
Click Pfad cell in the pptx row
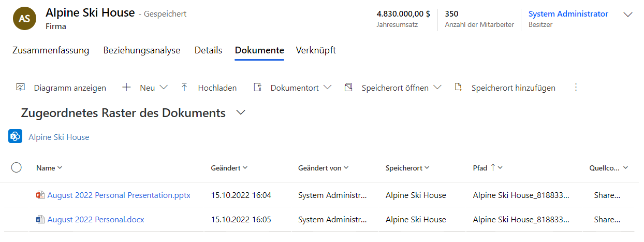click(521, 195)
